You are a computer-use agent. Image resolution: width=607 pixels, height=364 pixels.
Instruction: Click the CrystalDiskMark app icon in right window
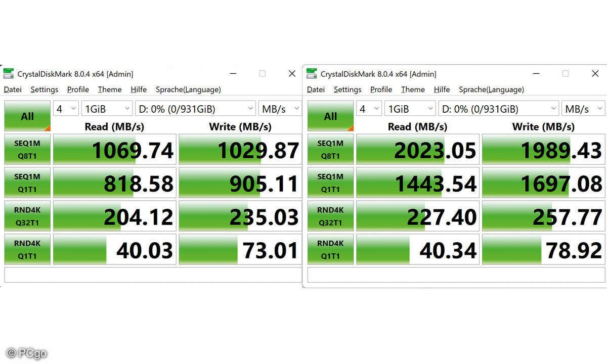click(312, 74)
